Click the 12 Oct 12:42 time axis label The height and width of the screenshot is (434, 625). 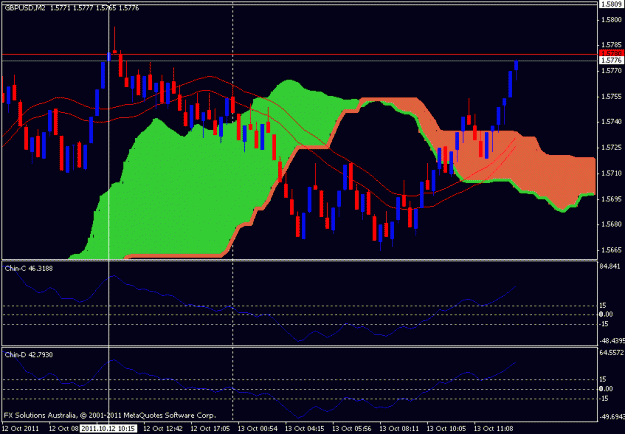[162, 429]
